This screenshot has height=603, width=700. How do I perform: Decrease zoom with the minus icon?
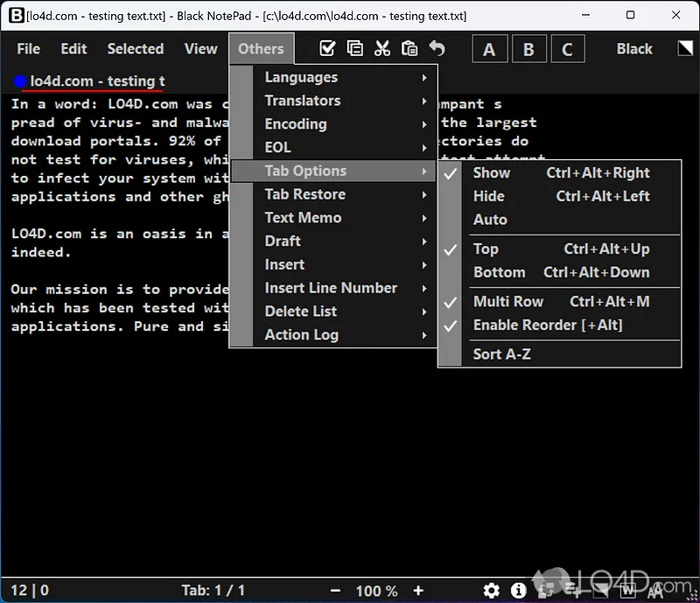pos(335,591)
